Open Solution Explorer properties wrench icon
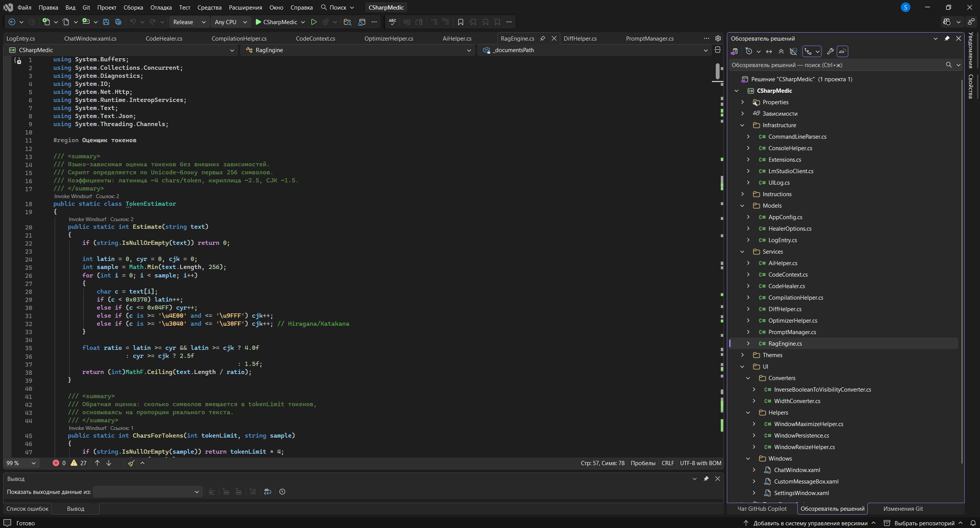Screen dimensions: 980x528 tap(830, 51)
